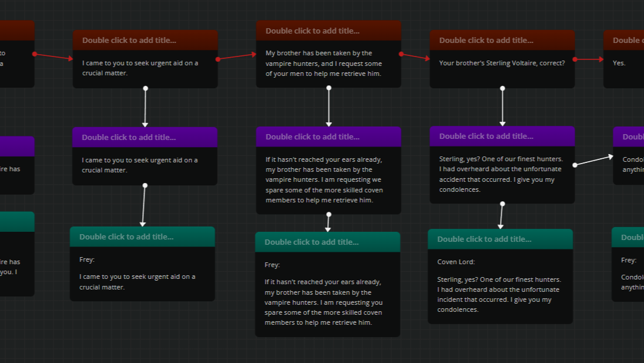This screenshot has height=363, width=644.
Task: Click title bar of red 'Yes.' node
Action: [x=625, y=40]
